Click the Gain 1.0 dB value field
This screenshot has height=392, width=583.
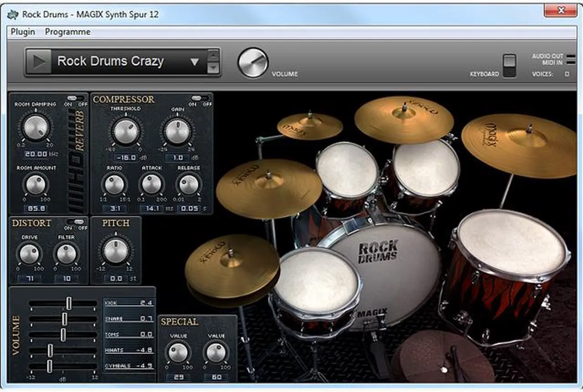[178, 158]
